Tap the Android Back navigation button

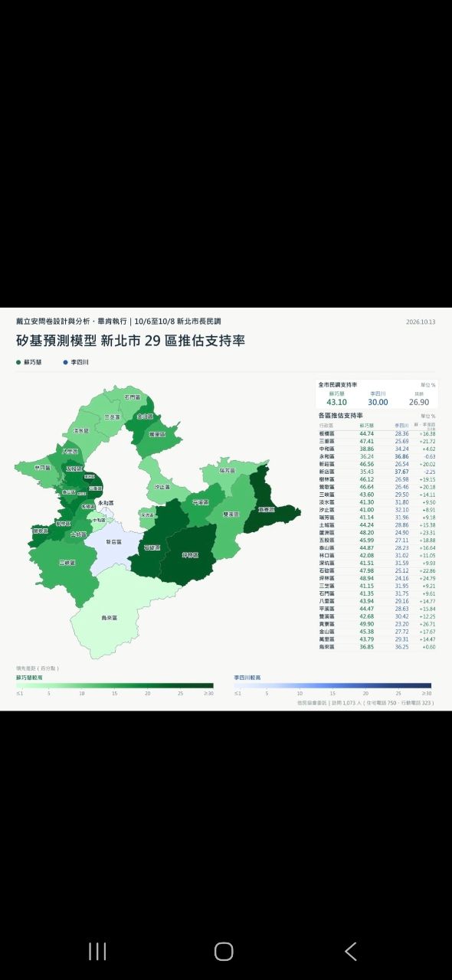[x=351, y=952]
